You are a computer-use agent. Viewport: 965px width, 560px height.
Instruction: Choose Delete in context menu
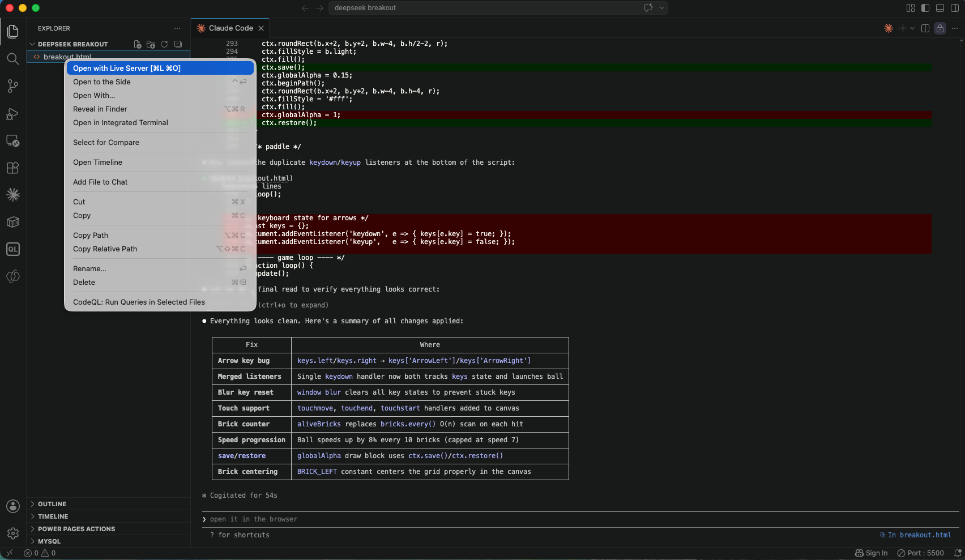(x=160, y=282)
